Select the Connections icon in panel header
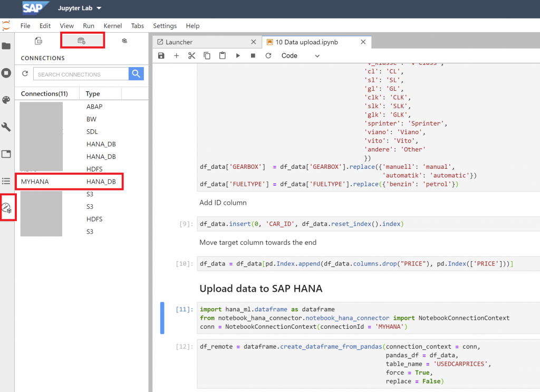Viewport: 540px width, 392px height. click(82, 41)
